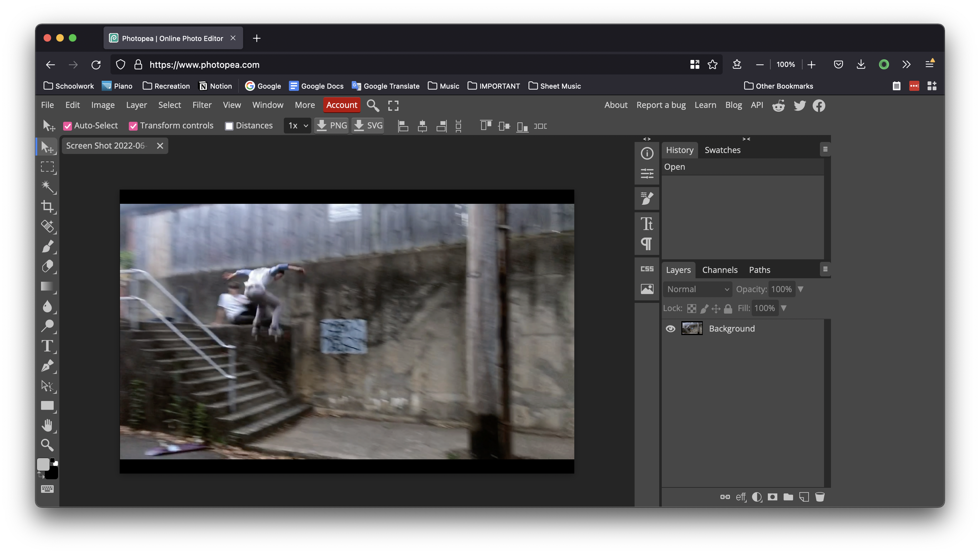Open the History panel options menu
The height and width of the screenshot is (554, 980).
[x=825, y=150]
